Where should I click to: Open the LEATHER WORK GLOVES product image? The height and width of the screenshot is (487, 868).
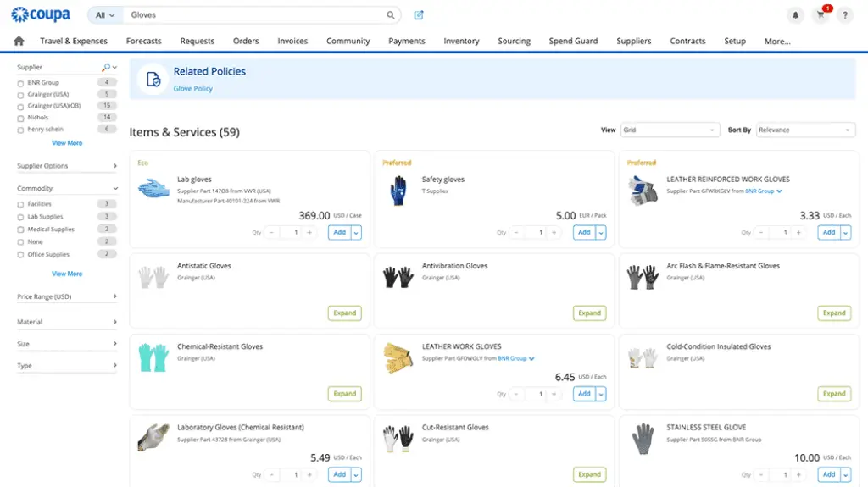pyautogui.click(x=398, y=357)
